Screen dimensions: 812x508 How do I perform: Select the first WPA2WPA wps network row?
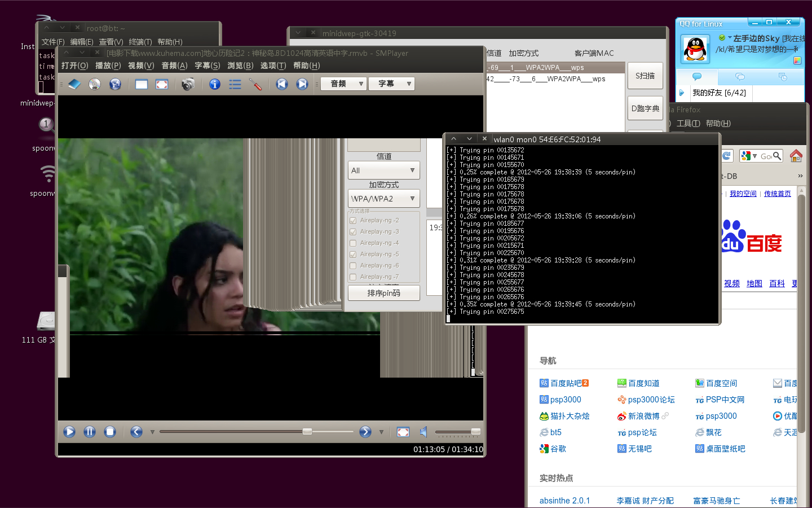[556, 68]
